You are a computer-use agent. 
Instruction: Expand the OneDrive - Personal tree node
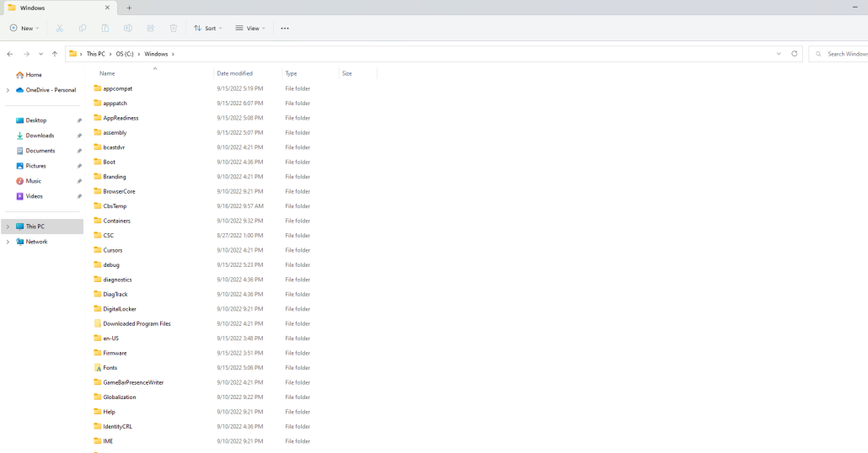tap(8, 90)
